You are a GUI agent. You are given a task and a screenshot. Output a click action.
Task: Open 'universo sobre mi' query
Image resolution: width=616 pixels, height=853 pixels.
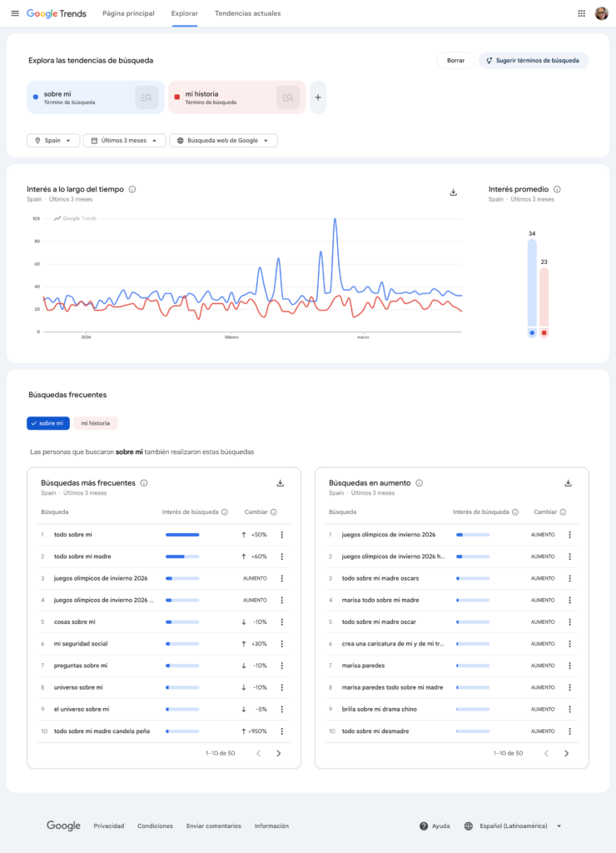(78, 687)
